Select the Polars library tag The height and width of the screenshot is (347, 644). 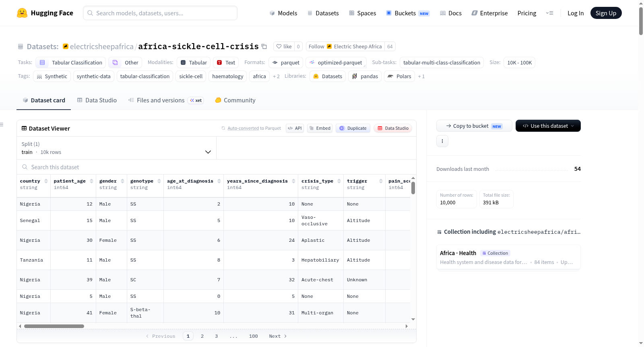pyautogui.click(x=399, y=76)
